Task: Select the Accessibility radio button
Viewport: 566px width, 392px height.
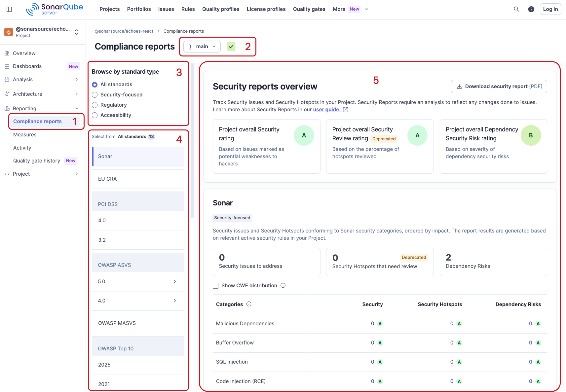Action: coord(95,115)
